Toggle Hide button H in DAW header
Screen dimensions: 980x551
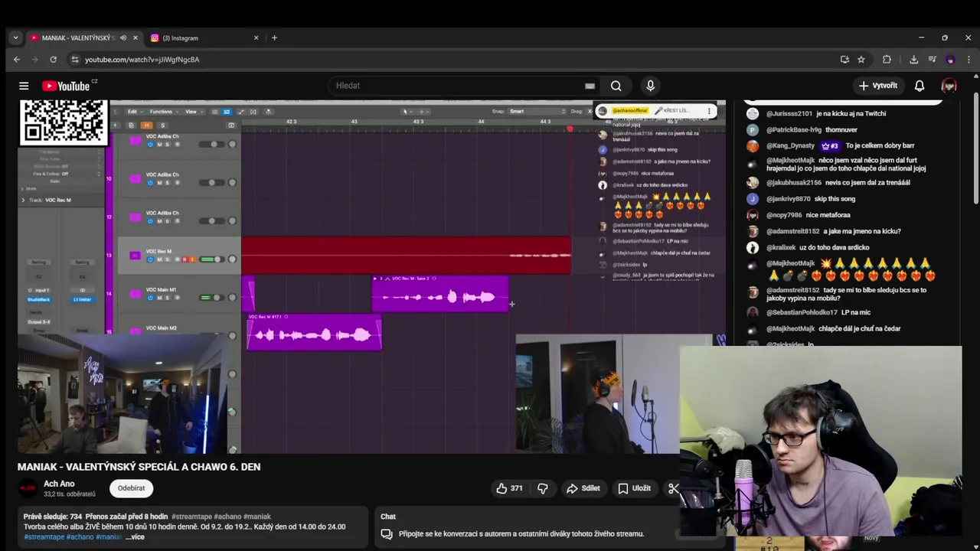pyautogui.click(x=146, y=125)
